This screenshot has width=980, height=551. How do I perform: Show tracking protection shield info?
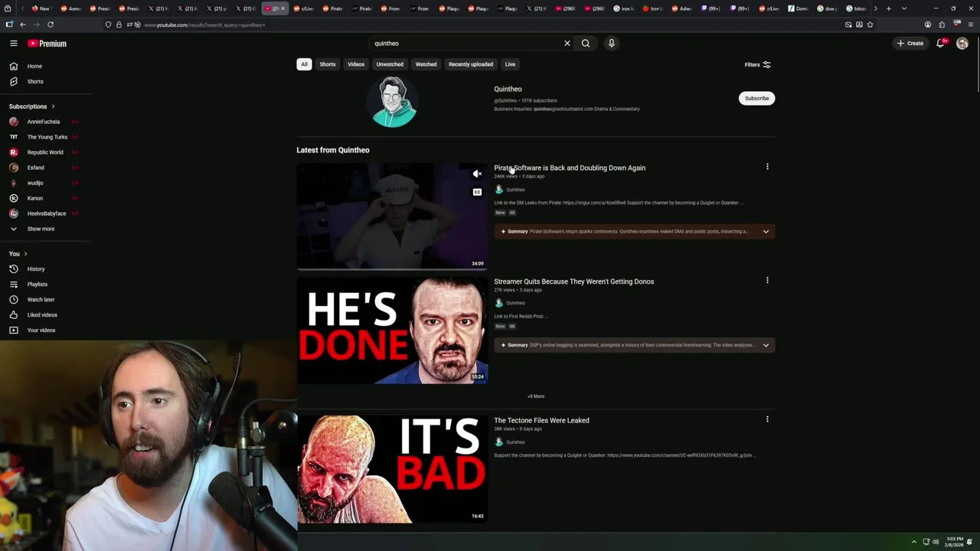[x=108, y=24]
